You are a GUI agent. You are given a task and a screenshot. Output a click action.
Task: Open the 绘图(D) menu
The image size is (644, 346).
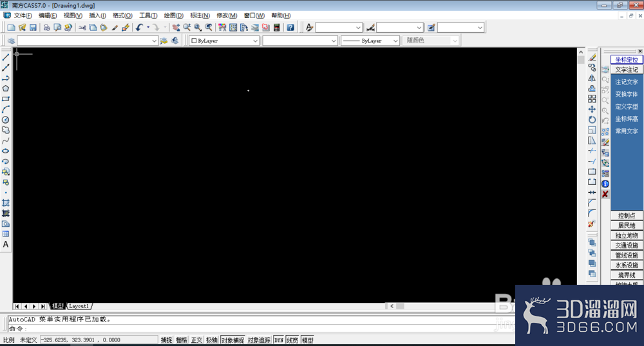(174, 15)
